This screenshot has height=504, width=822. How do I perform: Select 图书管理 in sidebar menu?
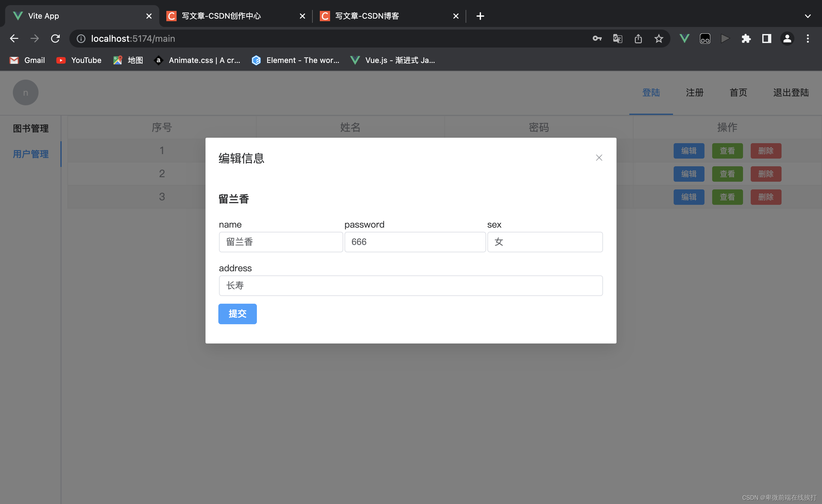click(31, 128)
